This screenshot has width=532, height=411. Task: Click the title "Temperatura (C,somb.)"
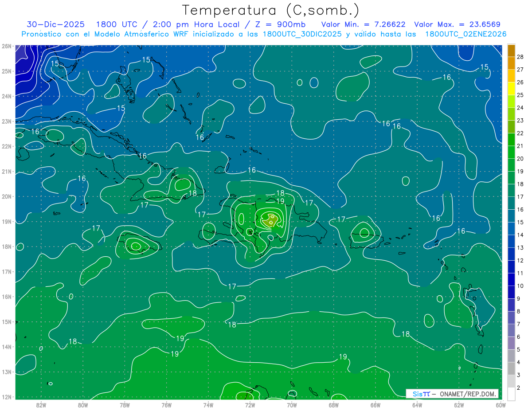coord(271,10)
